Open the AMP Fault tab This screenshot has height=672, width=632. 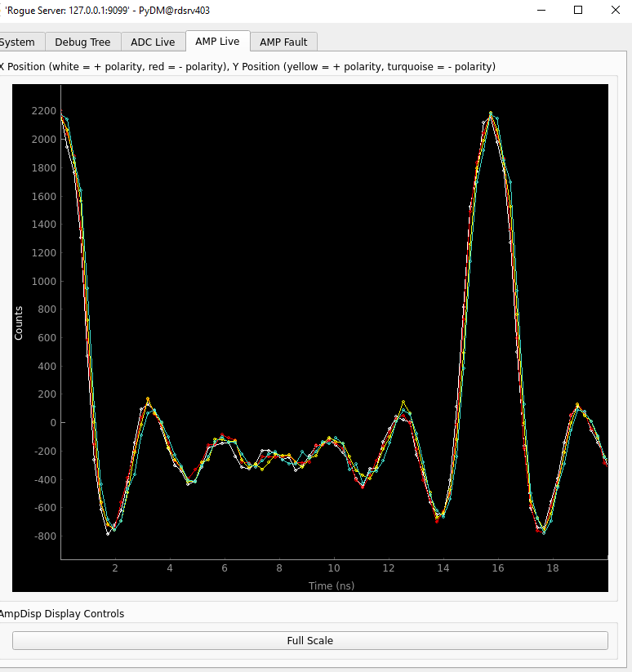click(283, 42)
